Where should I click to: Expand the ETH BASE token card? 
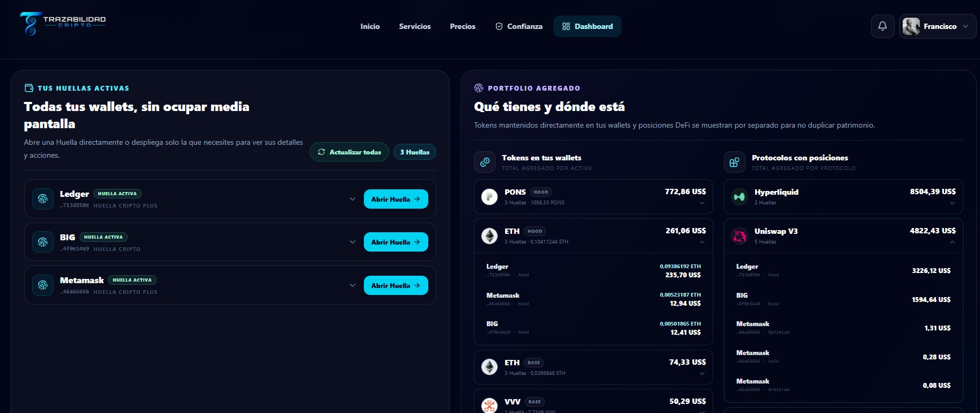pyautogui.click(x=702, y=374)
